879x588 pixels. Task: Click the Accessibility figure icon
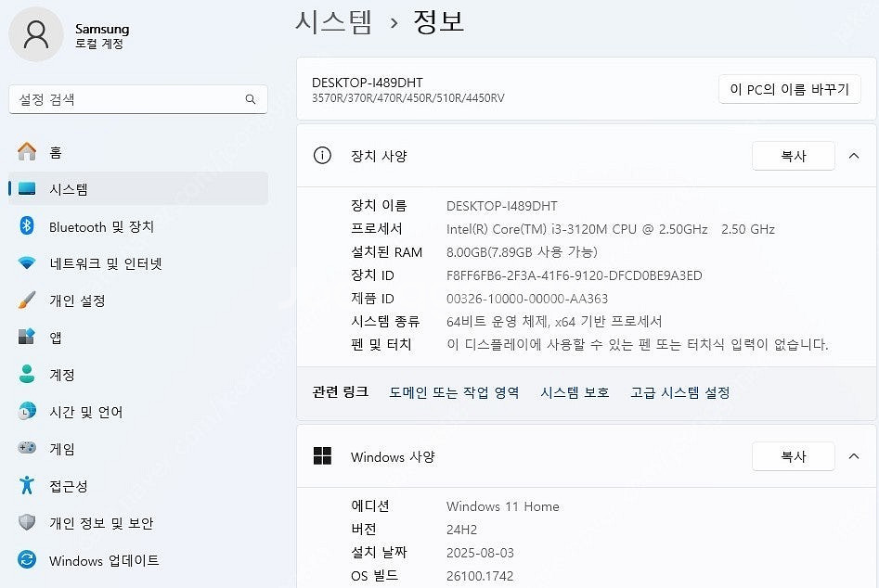[26, 486]
